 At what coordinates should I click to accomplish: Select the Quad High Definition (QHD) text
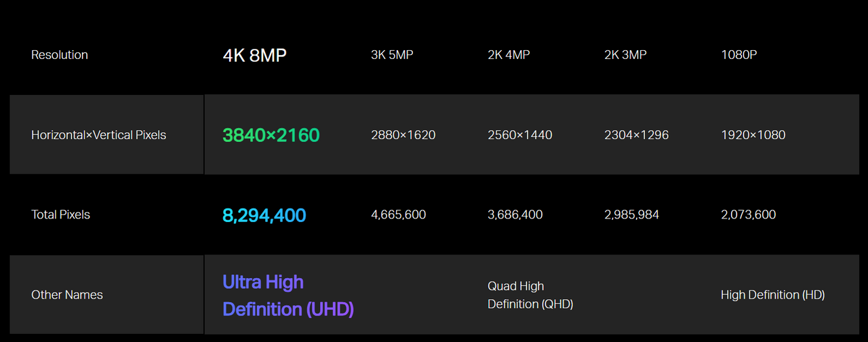point(530,295)
